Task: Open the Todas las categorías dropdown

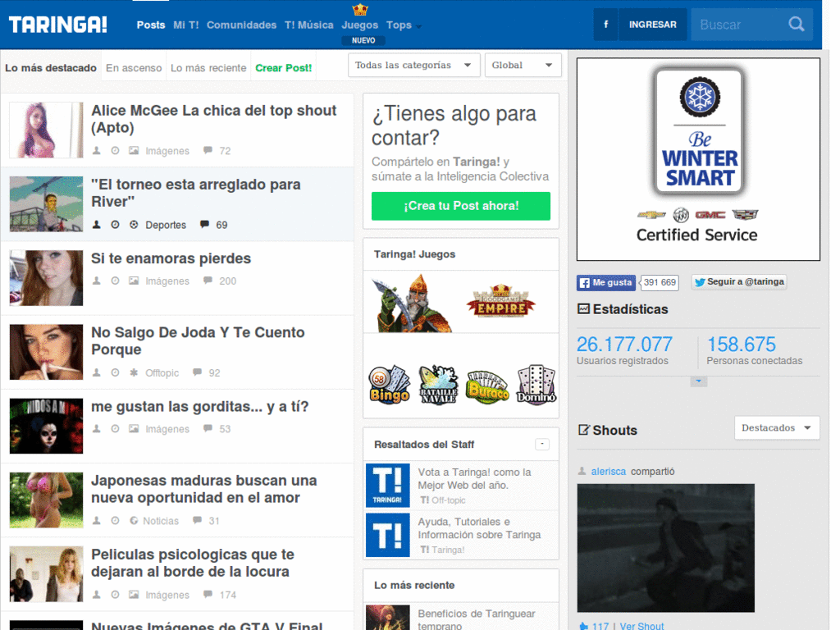Action: pos(413,65)
